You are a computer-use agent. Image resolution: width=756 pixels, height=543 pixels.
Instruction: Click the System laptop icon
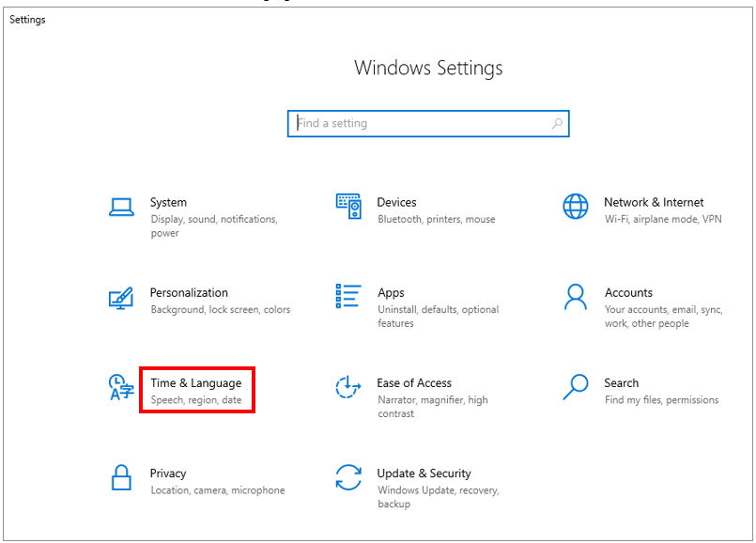[x=120, y=207]
